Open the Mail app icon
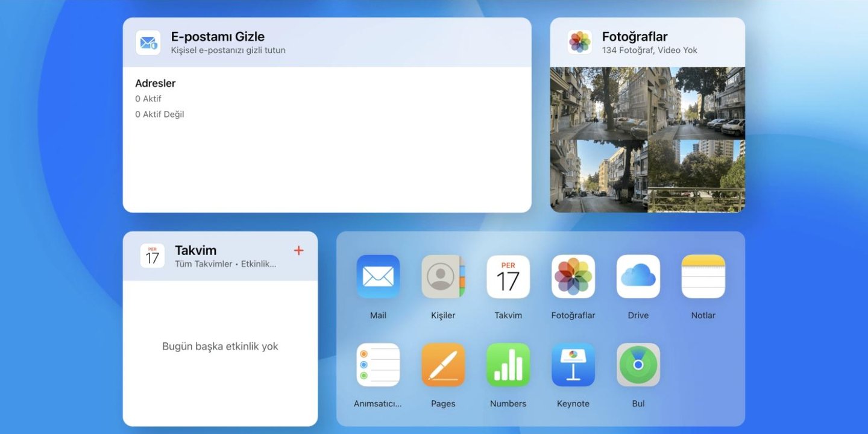The width and height of the screenshot is (868, 434). (378, 277)
